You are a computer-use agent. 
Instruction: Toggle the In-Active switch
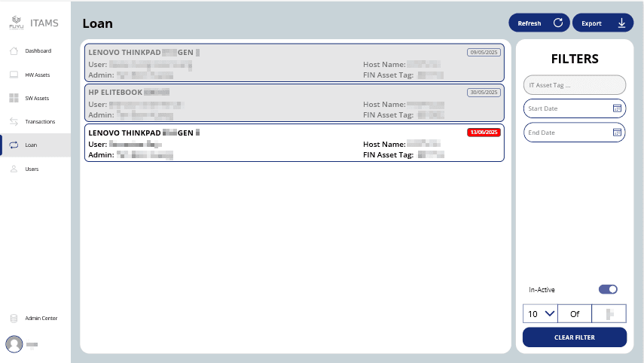point(608,289)
